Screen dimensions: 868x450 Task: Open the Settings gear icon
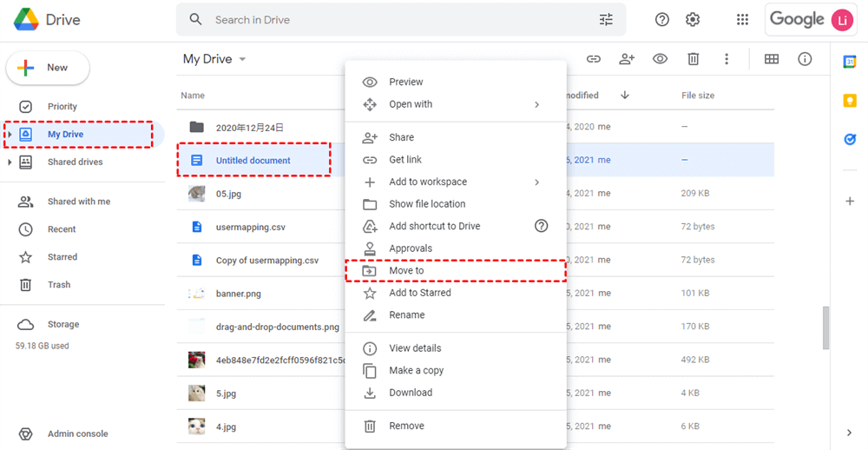693,19
